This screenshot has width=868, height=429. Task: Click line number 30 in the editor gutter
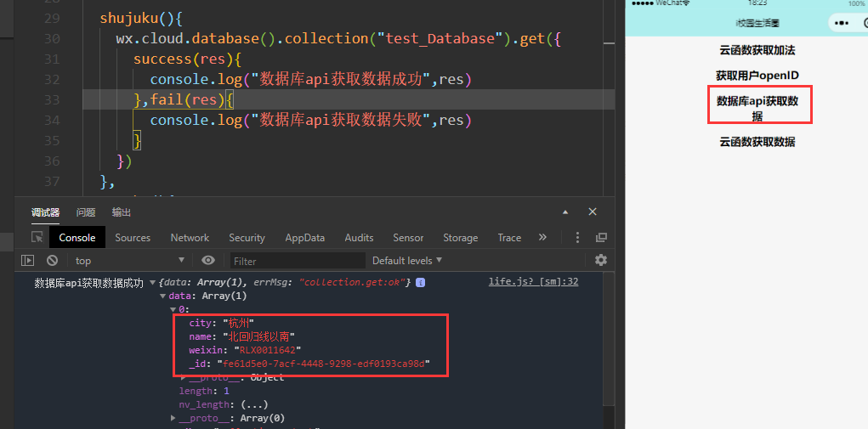coord(52,39)
